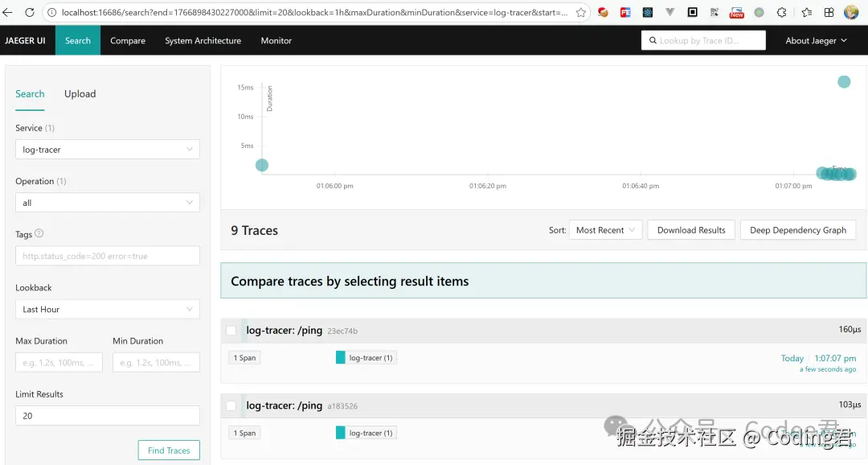Screen dimensions: 868x465
Task: Select the Search form tab
Action: coord(30,93)
